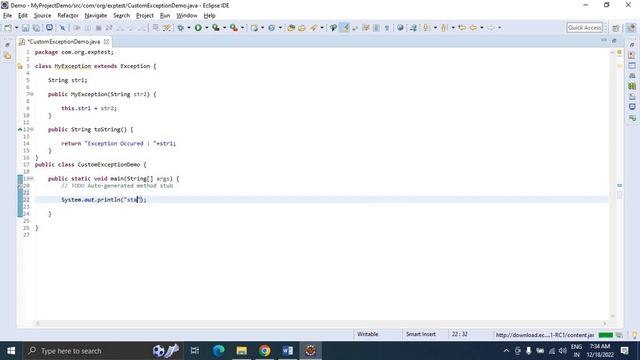The width and height of the screenshot is (640, 360).
Task: Open the Source menu
Action: coord(42,16)
